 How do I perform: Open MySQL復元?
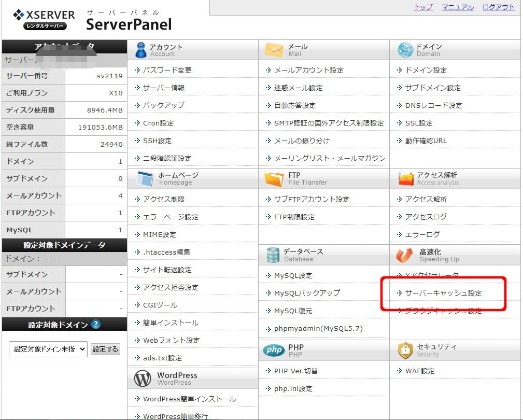[x=293, y=311]
